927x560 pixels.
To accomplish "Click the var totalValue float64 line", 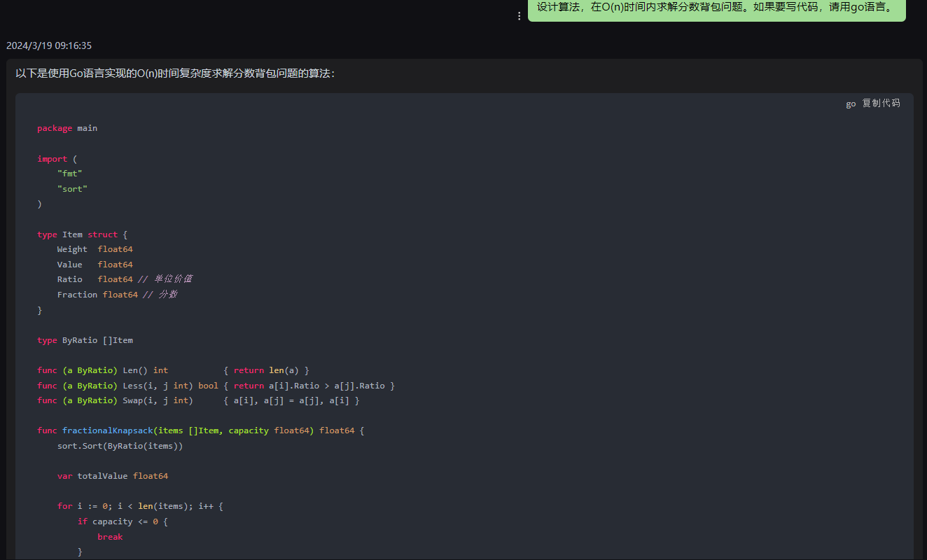I will point(113,476).
